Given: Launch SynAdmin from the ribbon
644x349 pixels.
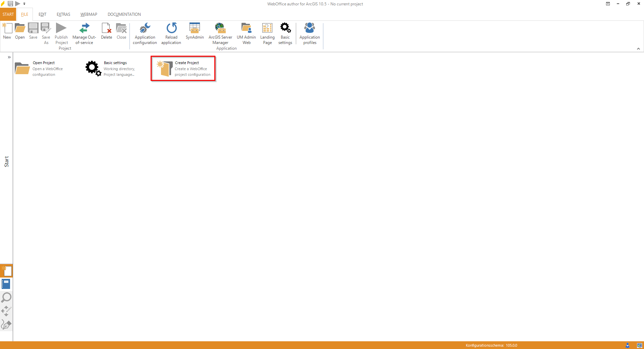Looking at the screenshot, I should 195,31.
